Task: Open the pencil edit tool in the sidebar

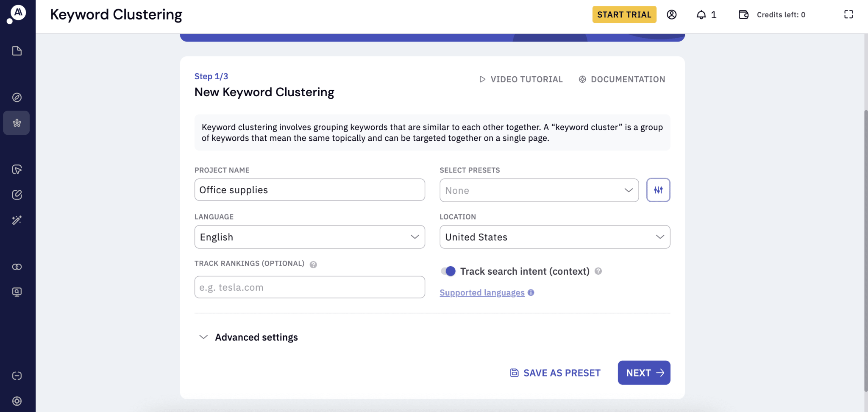Action: pyautogui.click(x=17, y=195)
